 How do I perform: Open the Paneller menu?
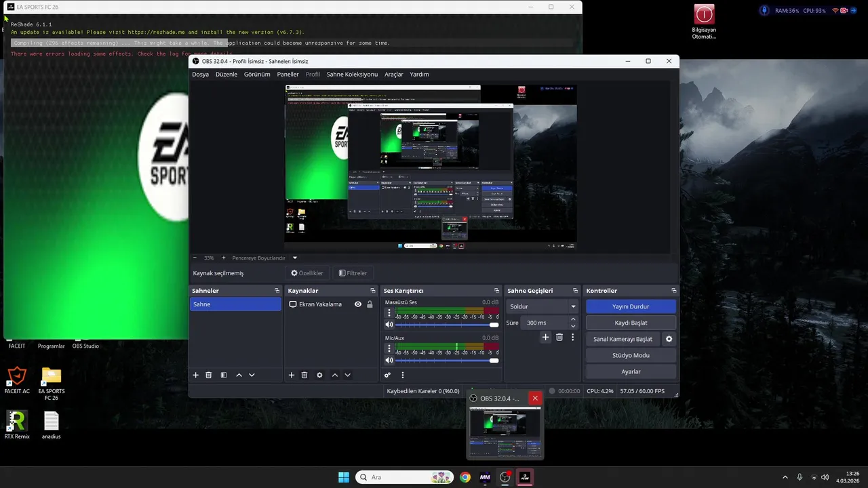pos(288,75)
